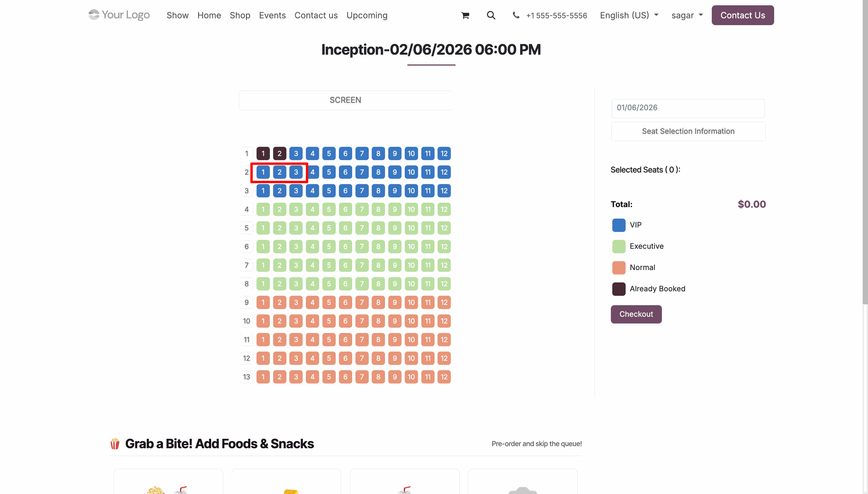Open the Show menu item
Screen dimensions: 868x494
(178, 15)
